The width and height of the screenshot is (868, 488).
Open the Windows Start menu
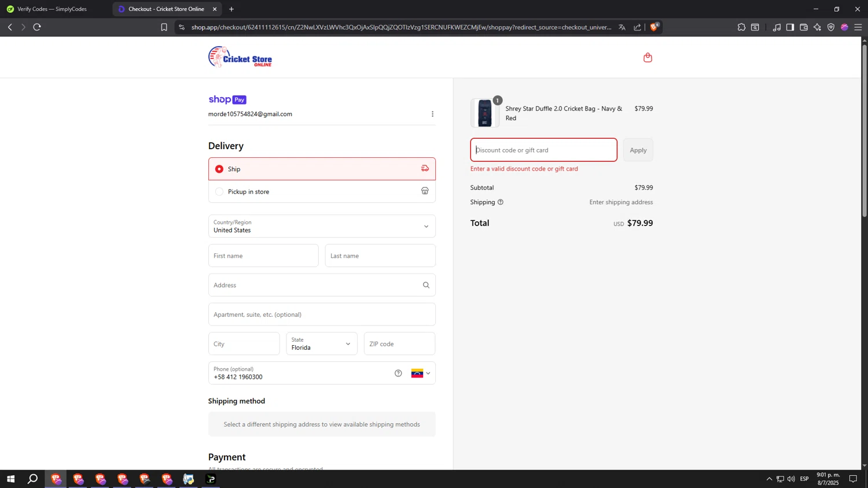(x=10, y=479)
